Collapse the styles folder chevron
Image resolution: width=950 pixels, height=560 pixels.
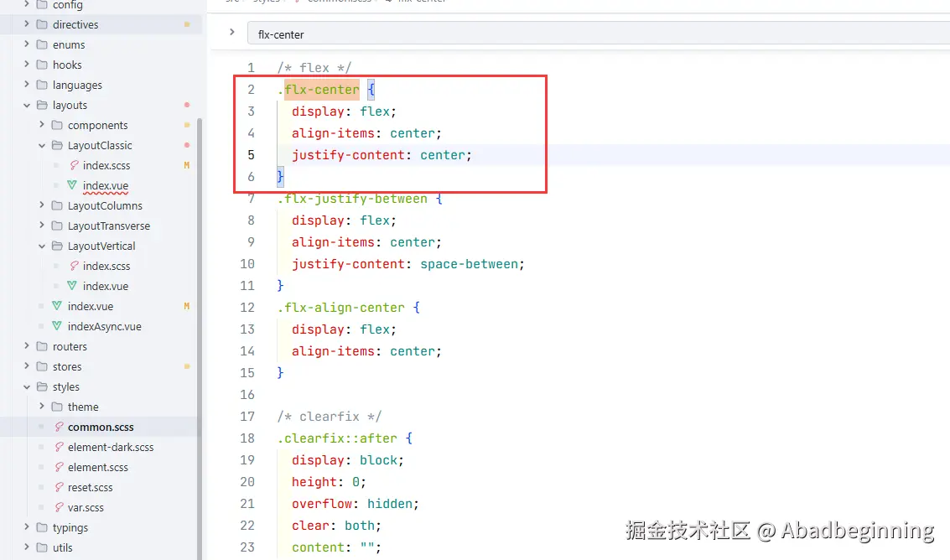click(26, 386)
